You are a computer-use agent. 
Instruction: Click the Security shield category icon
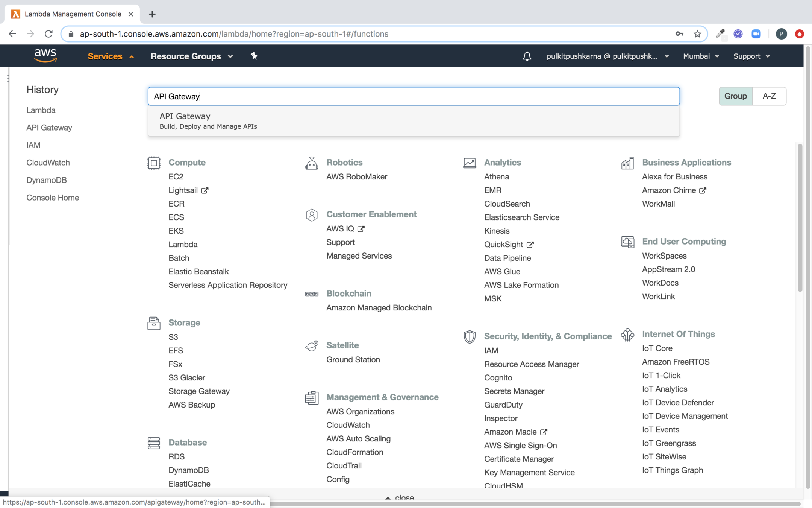coord(469,336)
